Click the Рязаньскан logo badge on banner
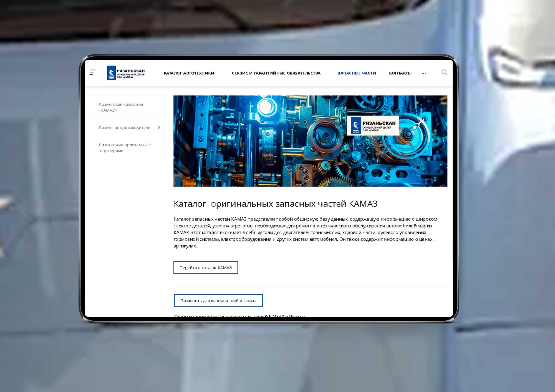The width and height of the screenshot is (555, 392). point(373,125)
